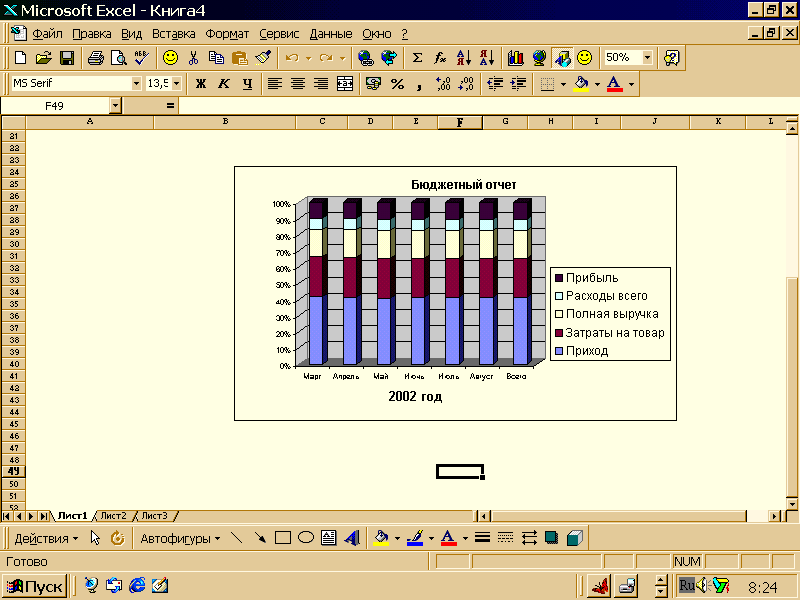
Task: Click the AutoSum sigma icon
Action: tap(417, 58)
